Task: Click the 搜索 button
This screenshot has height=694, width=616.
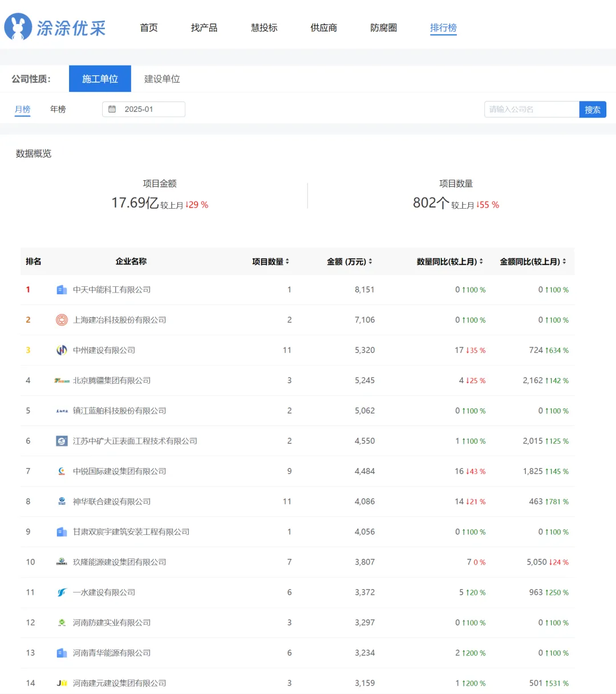Action: point(593,109)
